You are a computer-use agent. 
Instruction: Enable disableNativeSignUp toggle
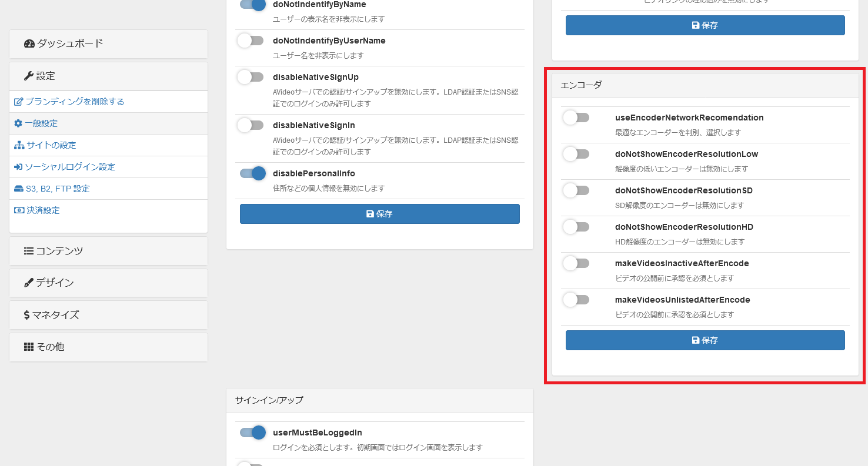[x=251, y=77]
